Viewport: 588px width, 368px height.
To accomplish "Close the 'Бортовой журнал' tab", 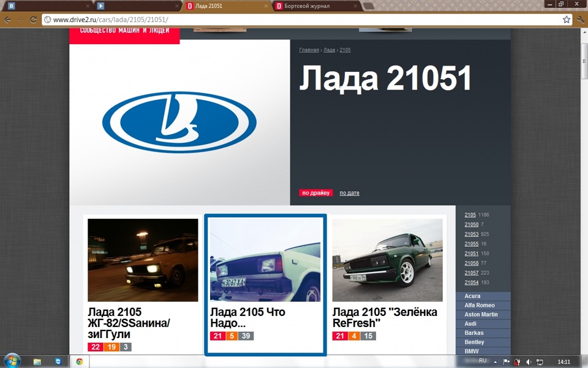I will tap(355, 6).
